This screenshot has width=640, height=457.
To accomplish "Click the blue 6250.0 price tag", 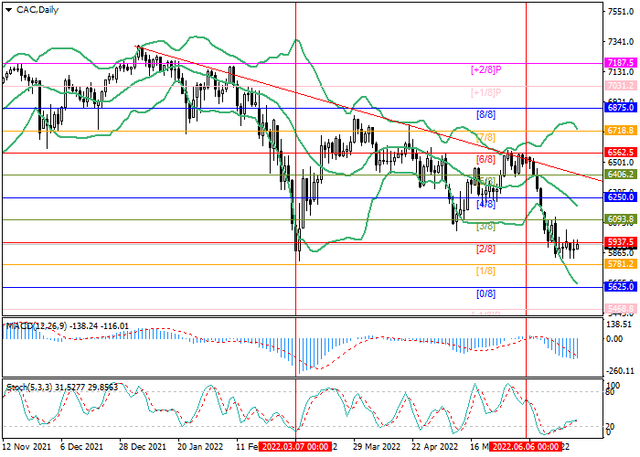I will click(621, 198).
